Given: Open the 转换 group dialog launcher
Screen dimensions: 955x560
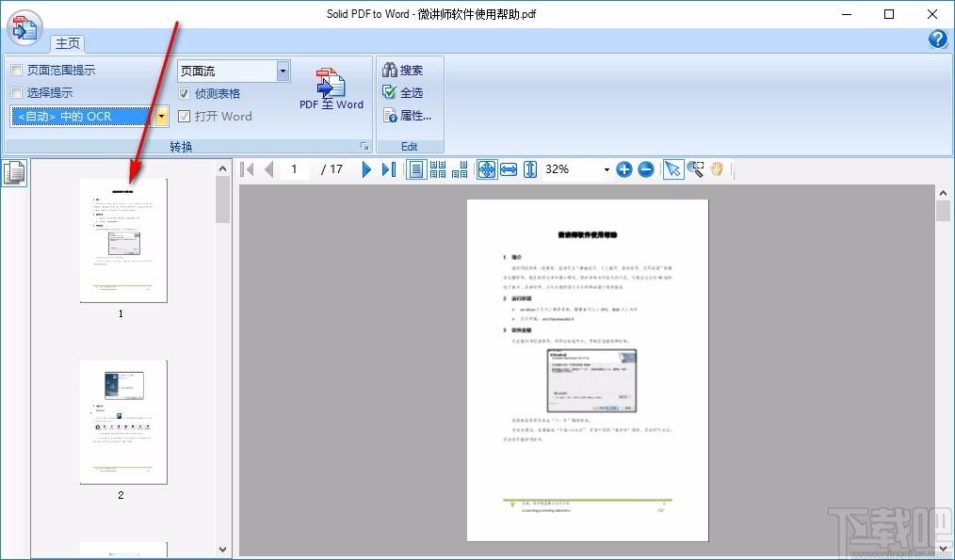Looking at the screenshot, I should point(364,146).
